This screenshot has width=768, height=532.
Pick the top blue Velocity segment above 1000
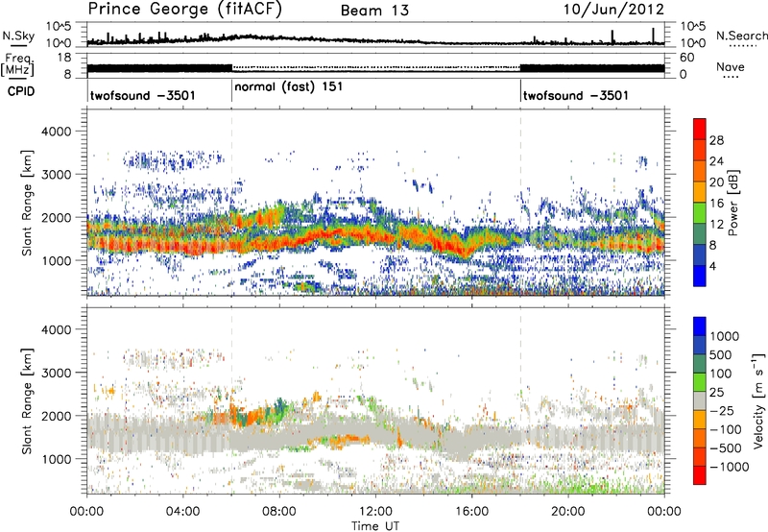(x=700, y=326)
